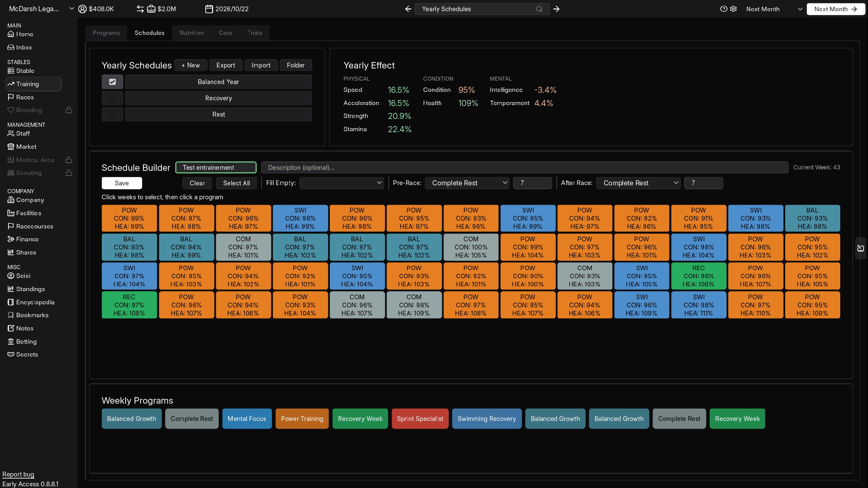Save the schedule
The width and height of the screenshot is (868, 488).
coord(122,183)
